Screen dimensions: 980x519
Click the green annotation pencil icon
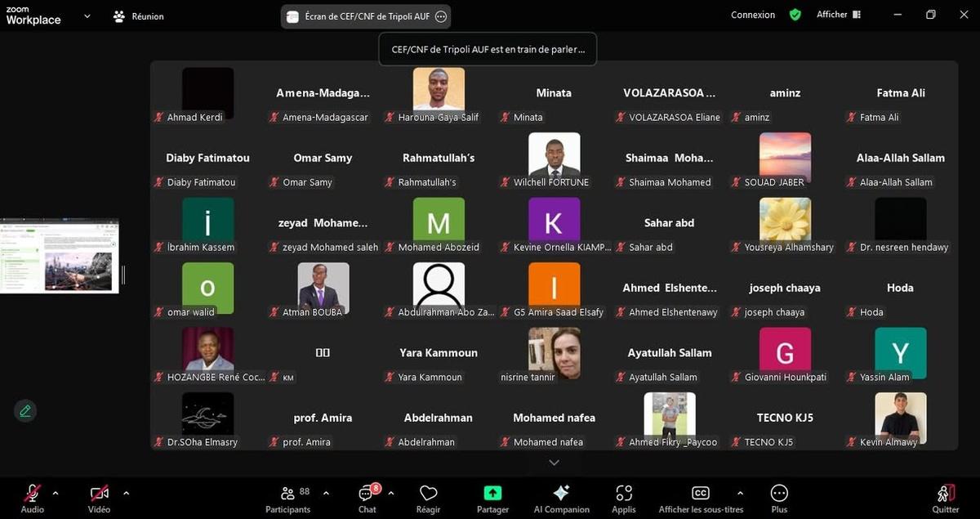pos(25,410)
